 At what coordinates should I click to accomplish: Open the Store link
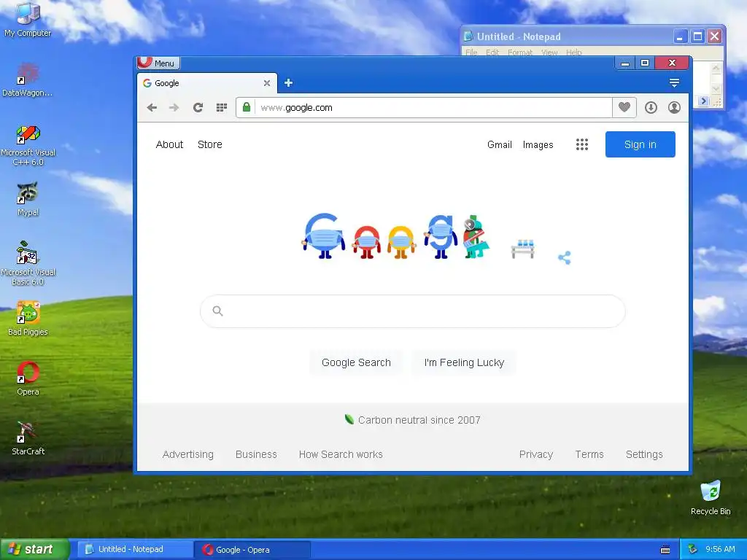click(209, 144)
